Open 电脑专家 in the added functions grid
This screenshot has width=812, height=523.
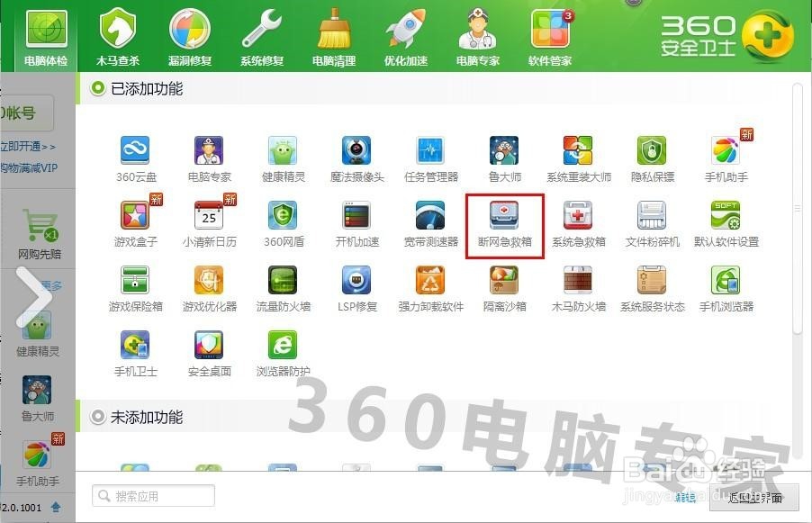point(209,158)
